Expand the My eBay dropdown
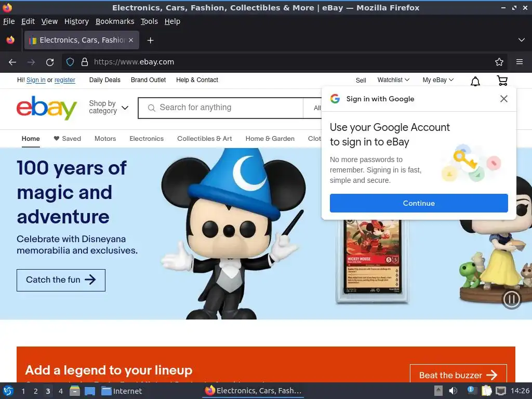The height and width of the screenshot is (399, 532). point(438,80)
